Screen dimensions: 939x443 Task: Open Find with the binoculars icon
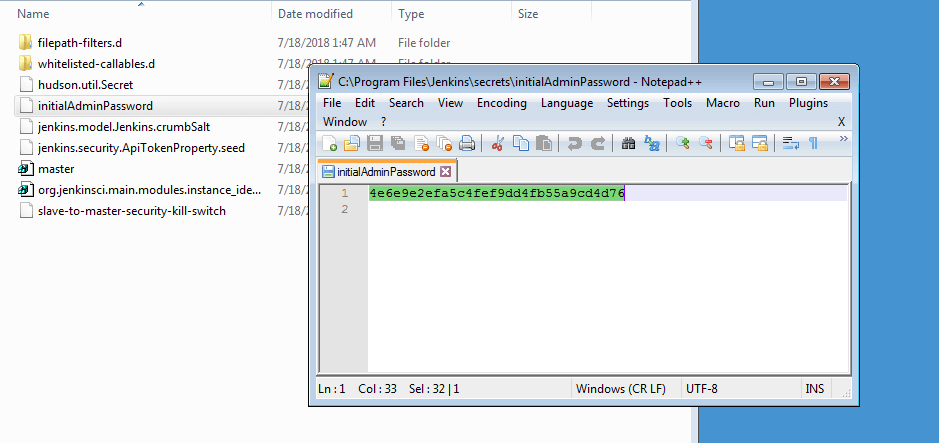coord(628,144)
